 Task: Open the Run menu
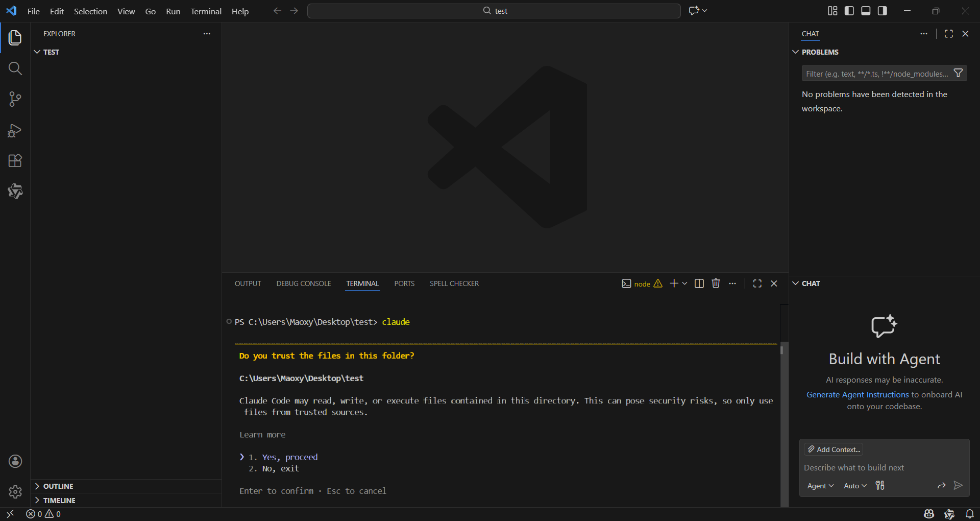173,11
